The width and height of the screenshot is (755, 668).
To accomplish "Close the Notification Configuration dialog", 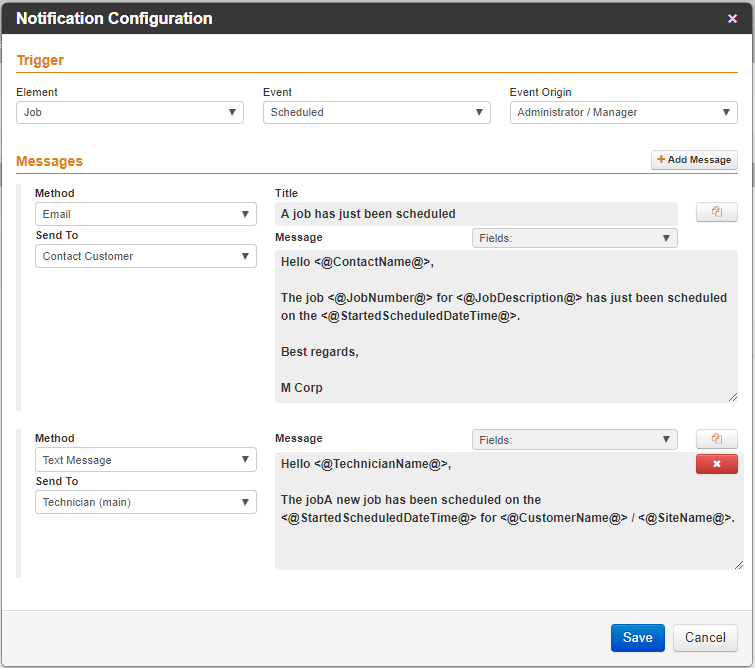I will 732,18.
